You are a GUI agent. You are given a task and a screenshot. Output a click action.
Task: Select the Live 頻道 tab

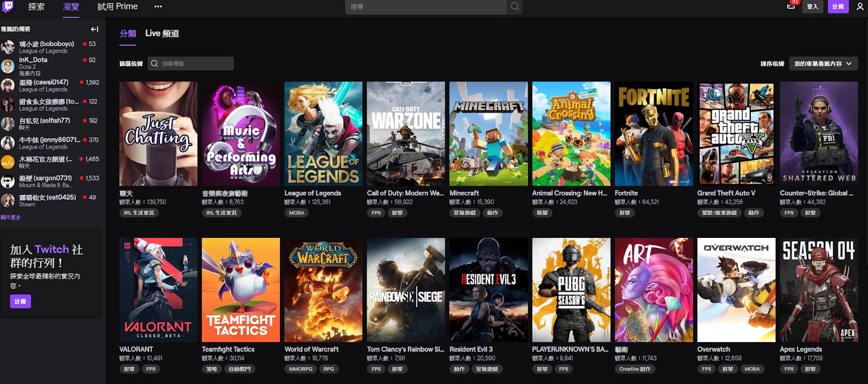pyautogui.click(x=162, y=34)
